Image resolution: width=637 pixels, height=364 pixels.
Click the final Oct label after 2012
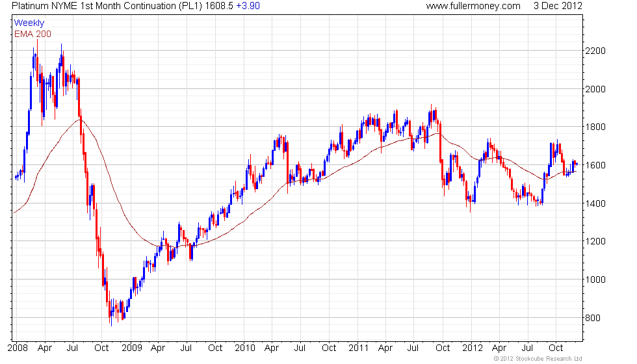[556, 348]
